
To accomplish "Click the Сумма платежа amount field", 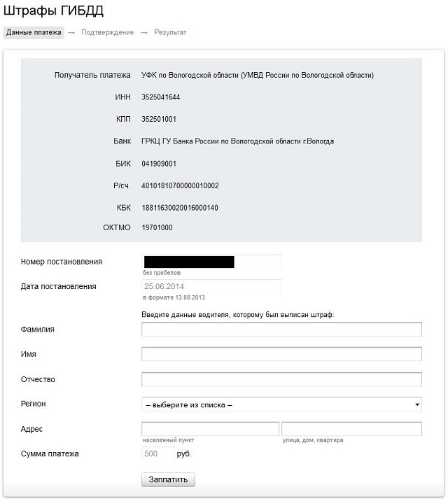I will point(157,454).
